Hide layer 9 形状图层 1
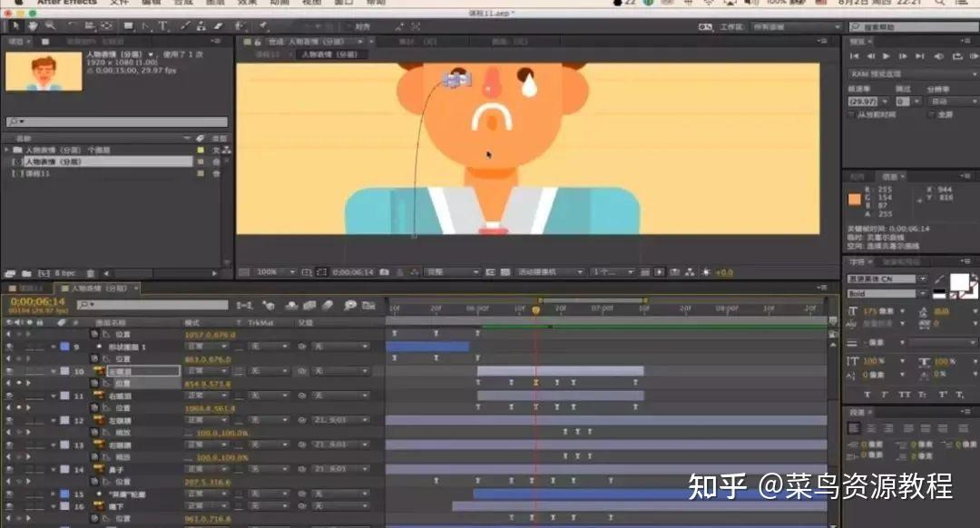 pos(9,347)
